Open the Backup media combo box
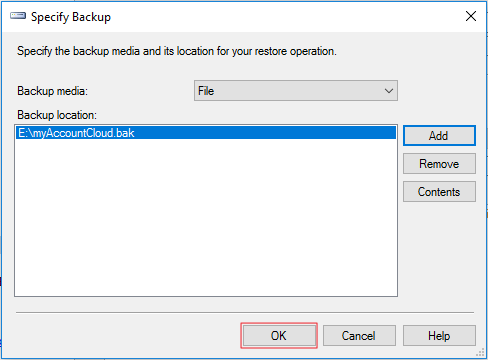Image resolution: width=488 pixels, height=360 pixels. pyautogui.click(x=296, y=91)
